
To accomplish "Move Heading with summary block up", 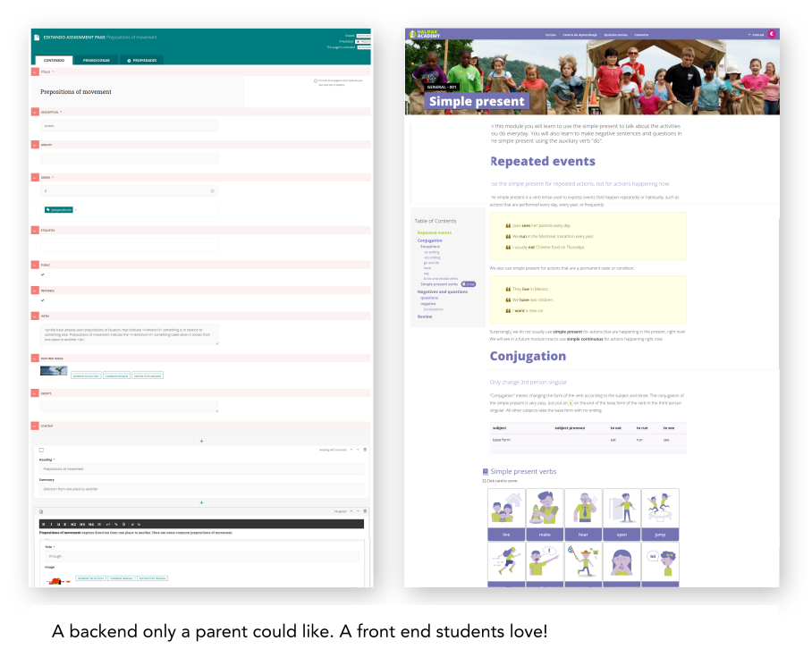I will tap(351, 450).
